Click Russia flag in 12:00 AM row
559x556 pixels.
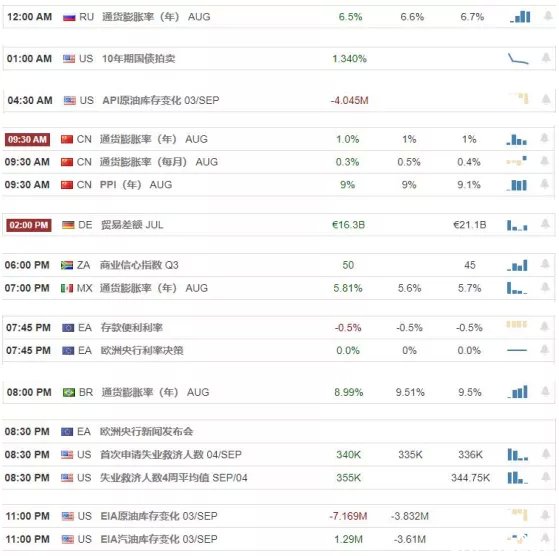(x=69, y=17)
